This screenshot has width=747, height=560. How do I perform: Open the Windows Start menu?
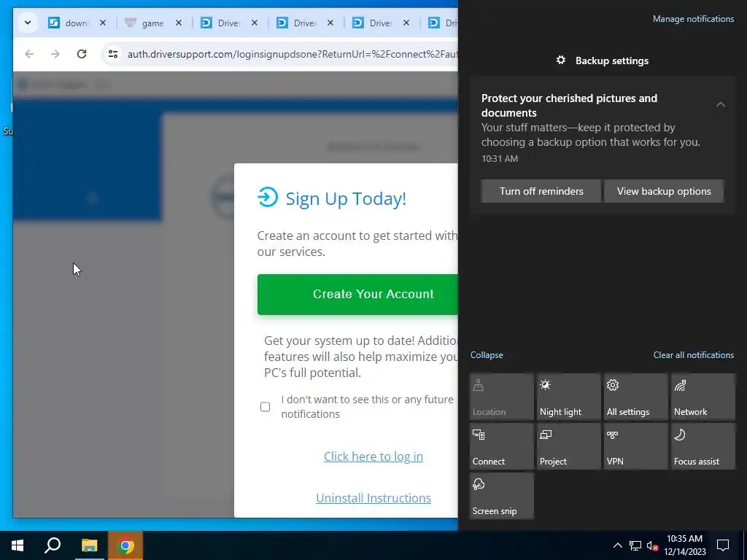pos(18,545)
